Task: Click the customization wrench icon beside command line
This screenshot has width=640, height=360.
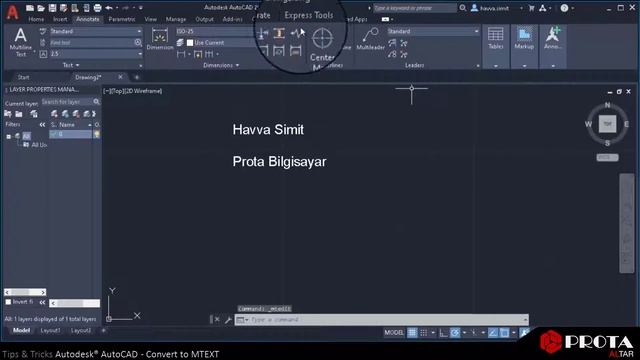Action: (228, 320)
